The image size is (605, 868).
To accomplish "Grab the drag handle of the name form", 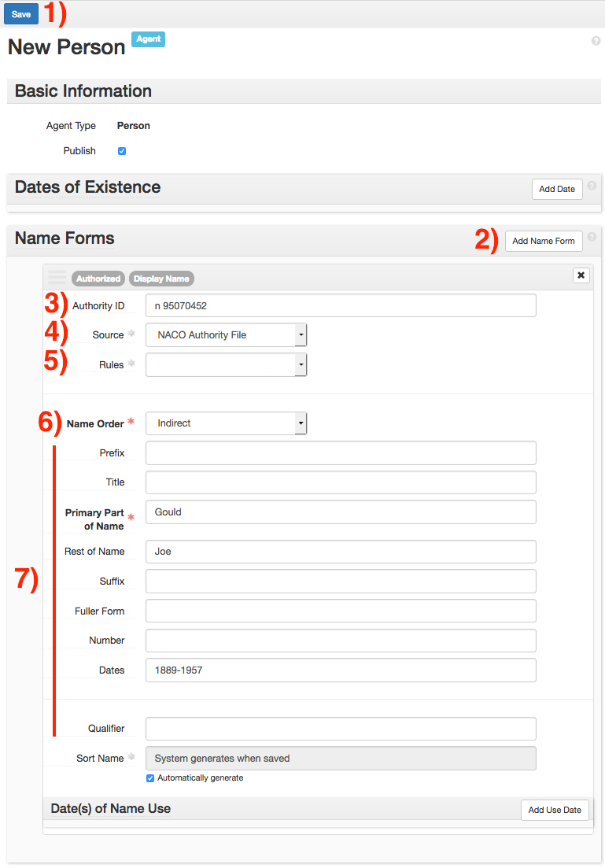I will click(57, 277).
